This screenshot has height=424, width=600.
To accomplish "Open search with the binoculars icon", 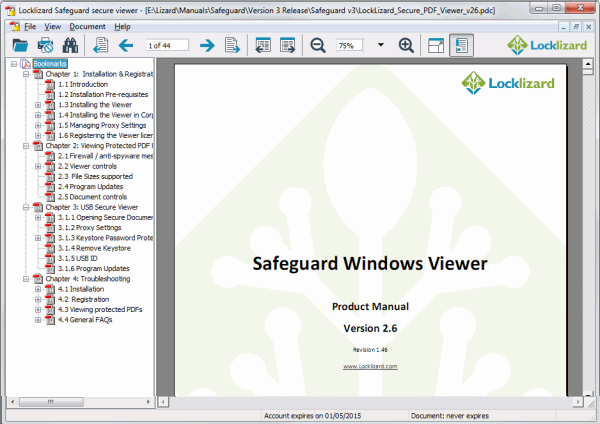I will [70, 45].
